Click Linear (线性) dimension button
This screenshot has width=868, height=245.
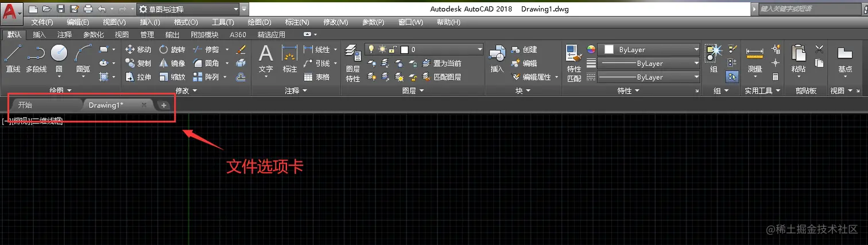(x=316, y=50)
